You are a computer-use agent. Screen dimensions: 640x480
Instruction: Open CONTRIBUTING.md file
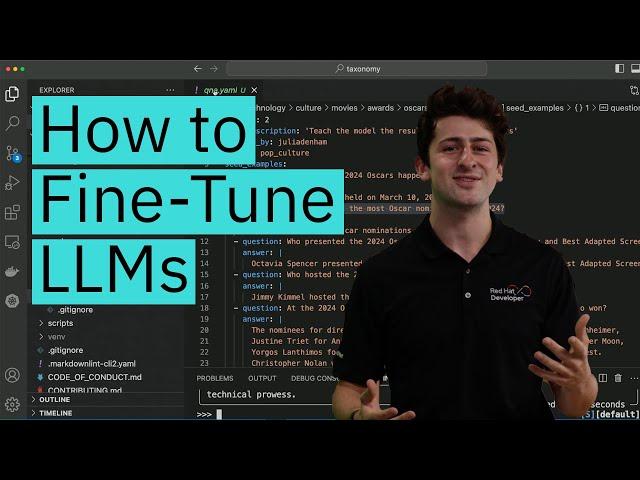(84, 390)
